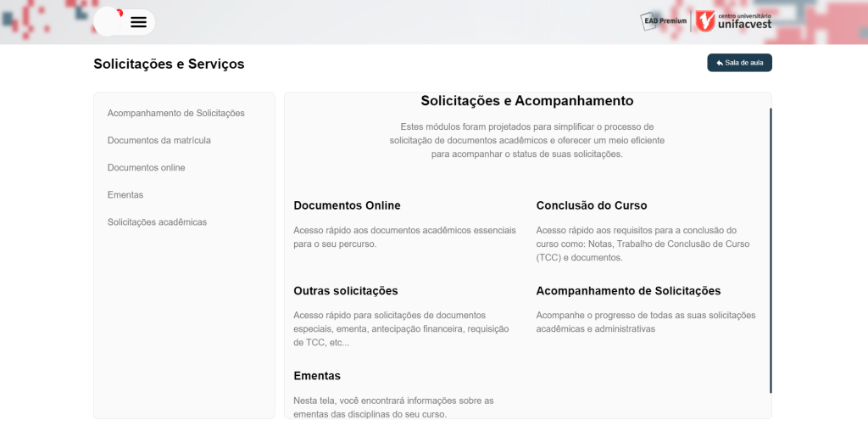
Task: Click the Unifacvest shield logo
Action: click(705, 20)
